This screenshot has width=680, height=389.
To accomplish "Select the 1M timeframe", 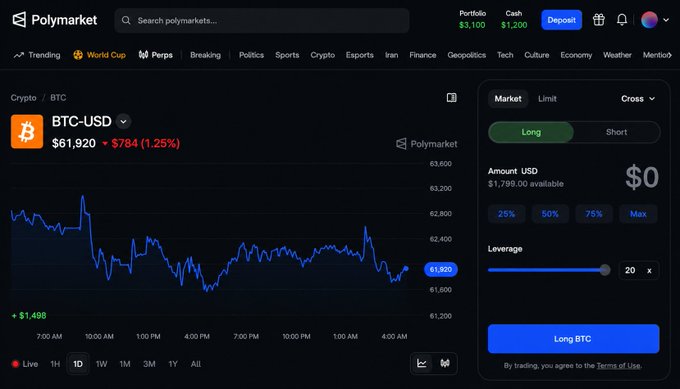I will click(x=125, y=364).
